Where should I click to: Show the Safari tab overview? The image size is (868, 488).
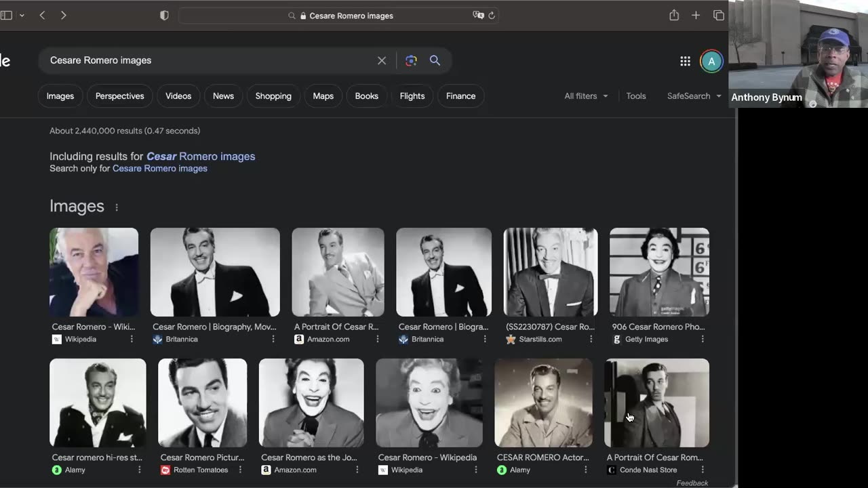coord(718,15)
